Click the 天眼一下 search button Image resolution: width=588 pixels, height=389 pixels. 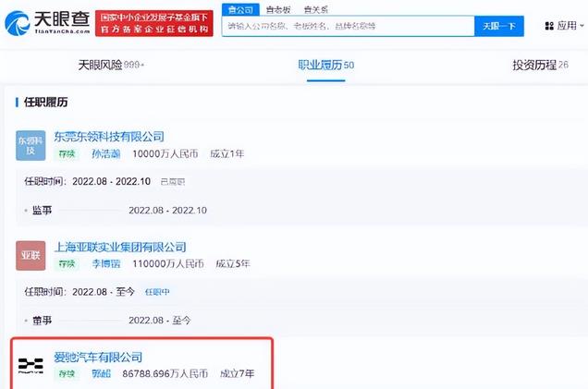coord(499,26)
